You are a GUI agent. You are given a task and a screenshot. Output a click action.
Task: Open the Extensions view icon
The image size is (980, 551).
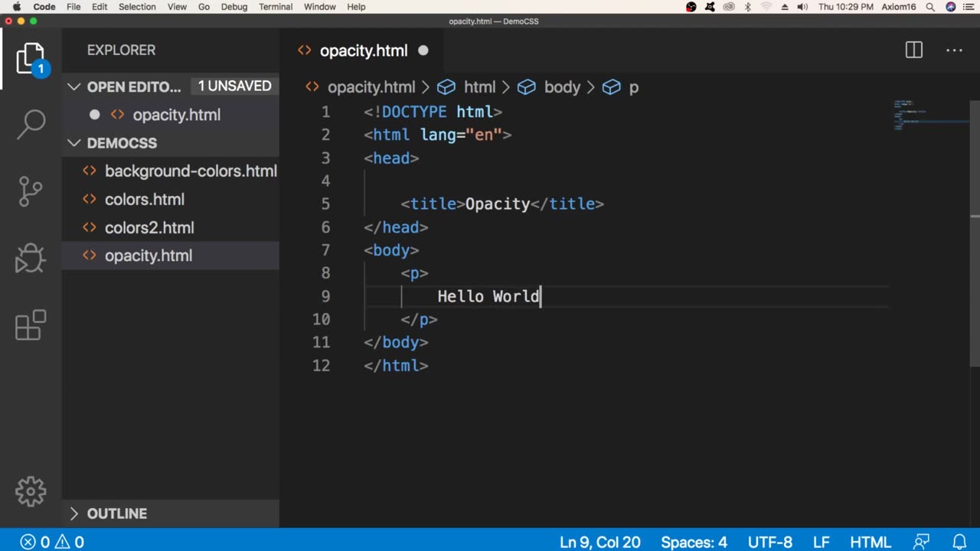click(x=31, y=325)
